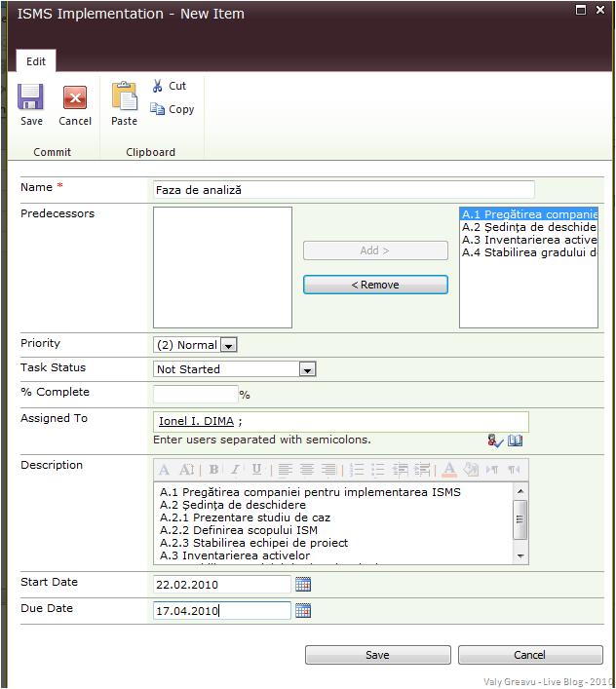Open the Start Date calendar picker
This screenshot has width=616, height=689.
click(303, 585)
